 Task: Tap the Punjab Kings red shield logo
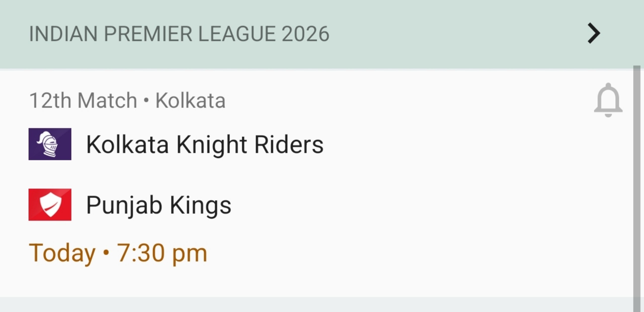tap(50, 204)
